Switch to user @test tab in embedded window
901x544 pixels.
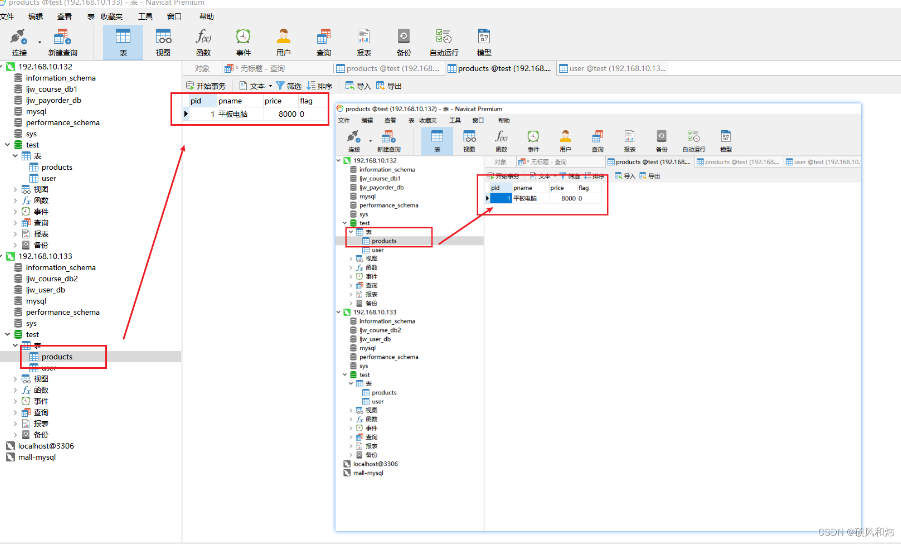click(823, 162)
